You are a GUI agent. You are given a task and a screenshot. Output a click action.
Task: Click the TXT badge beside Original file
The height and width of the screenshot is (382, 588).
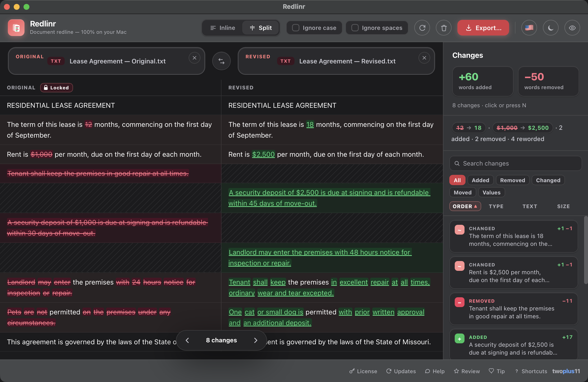point(56,61)
